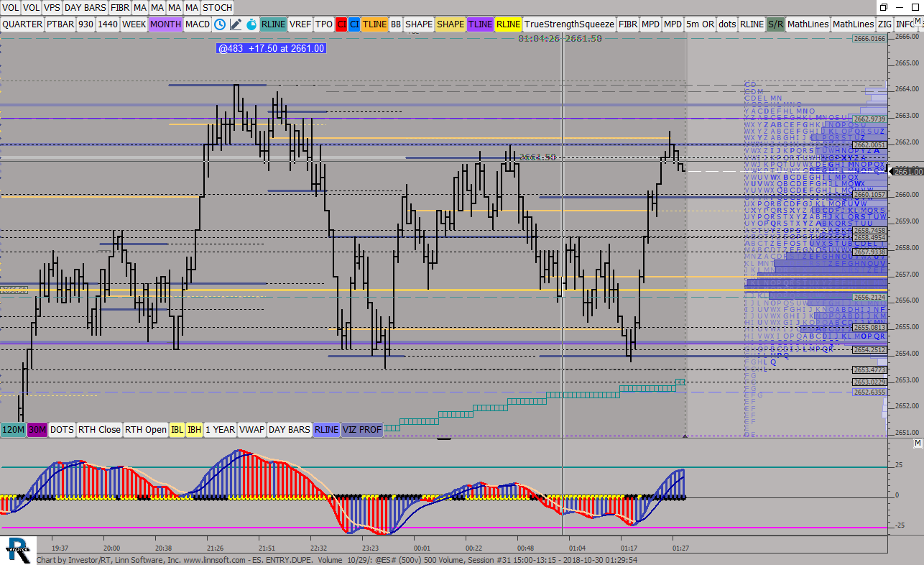Select the PTBAR button

click(x=60, y=24)
